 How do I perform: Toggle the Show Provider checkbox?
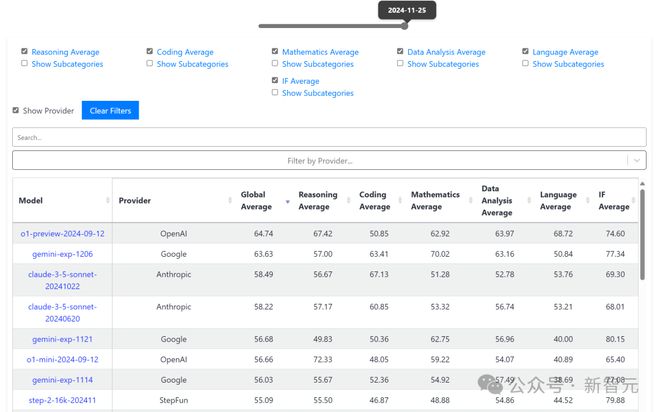pyautogui.click(x=16, y=111)
